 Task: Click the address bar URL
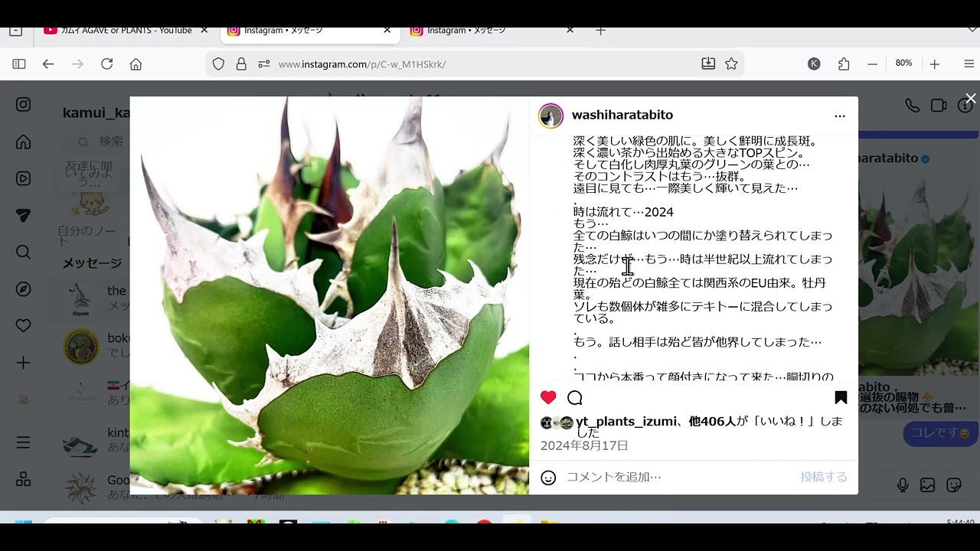pos(362,64)
